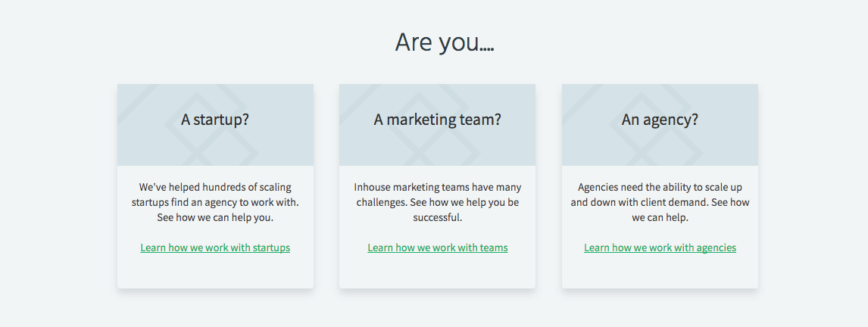
Task: Click the 'An agency?' card heading
Action: click(660, 120)
